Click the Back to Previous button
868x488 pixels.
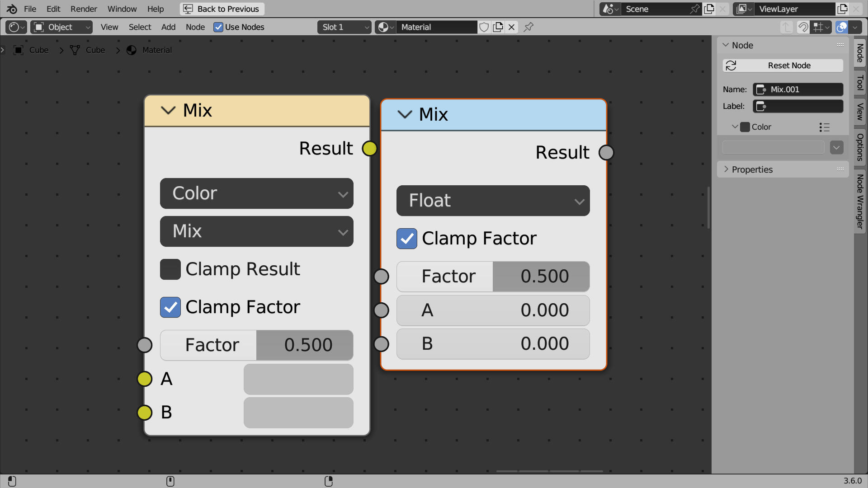222,9
